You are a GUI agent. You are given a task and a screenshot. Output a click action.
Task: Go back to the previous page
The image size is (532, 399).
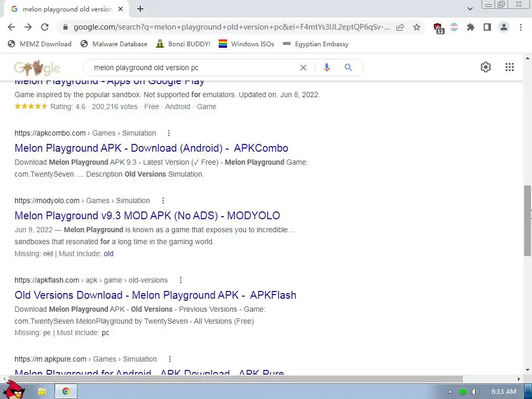point(11,27)
